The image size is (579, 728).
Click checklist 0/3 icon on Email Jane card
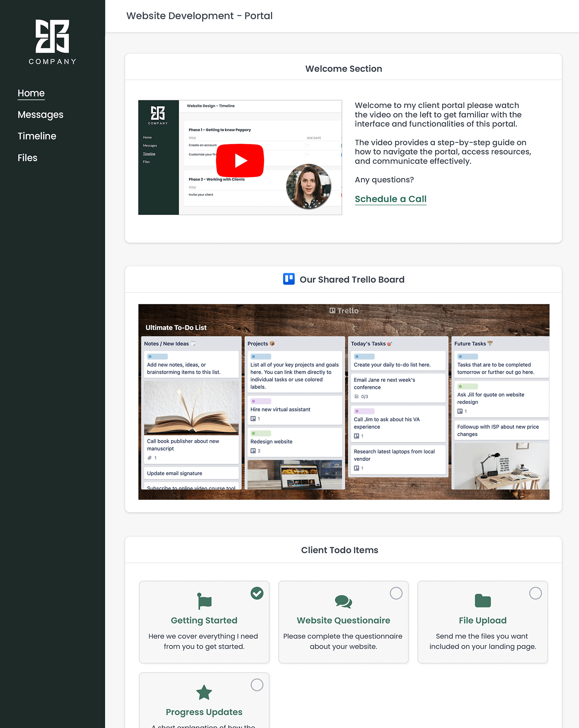coord(357,397)
